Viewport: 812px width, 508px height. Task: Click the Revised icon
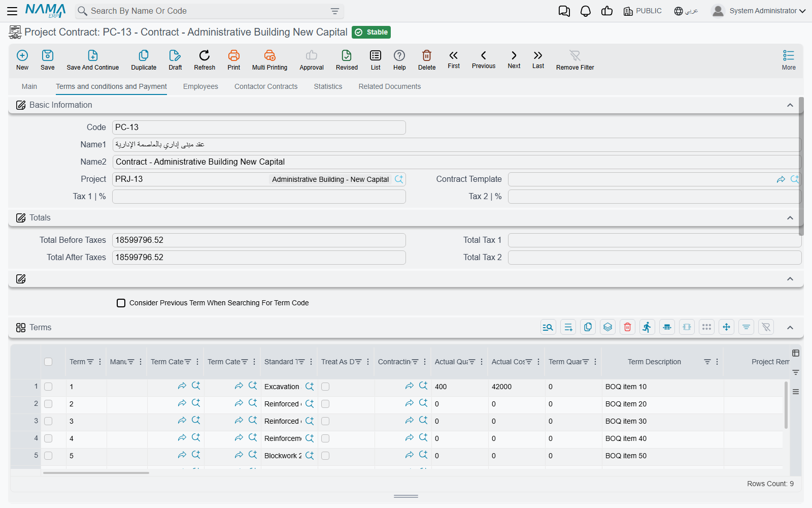(x=347, y=55)
